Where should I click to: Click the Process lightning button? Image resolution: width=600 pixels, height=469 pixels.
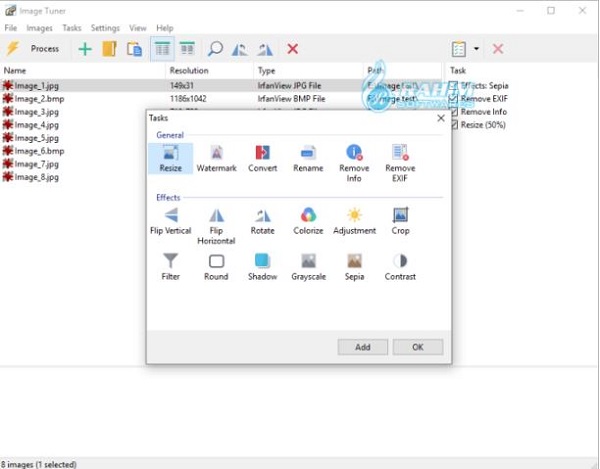33,49
